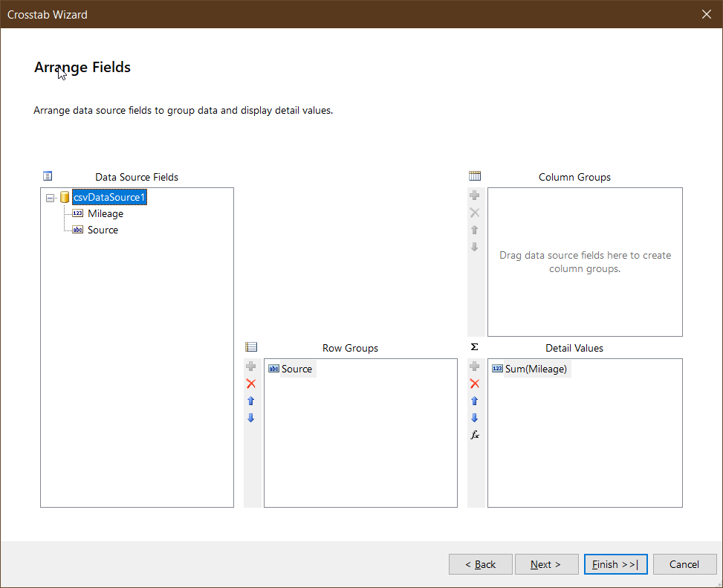Move Detail Values field down

[x=475, y=418]
